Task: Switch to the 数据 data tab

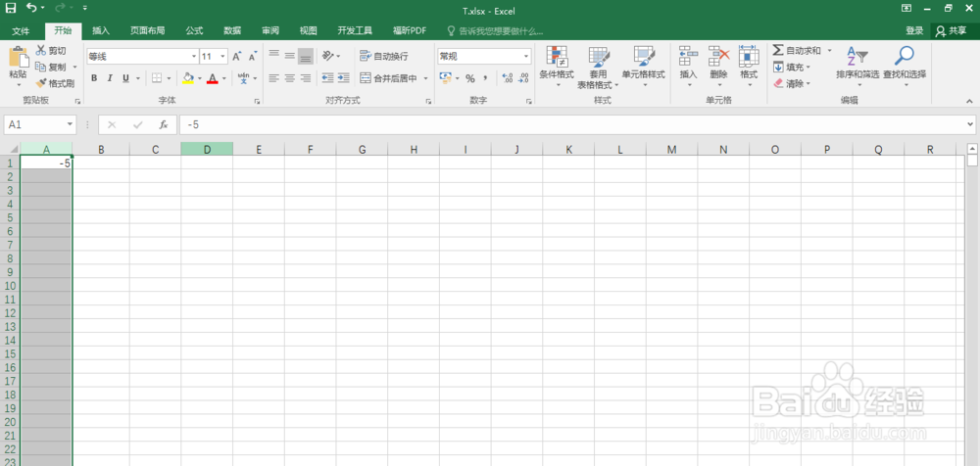Action: tap(232, 30)
